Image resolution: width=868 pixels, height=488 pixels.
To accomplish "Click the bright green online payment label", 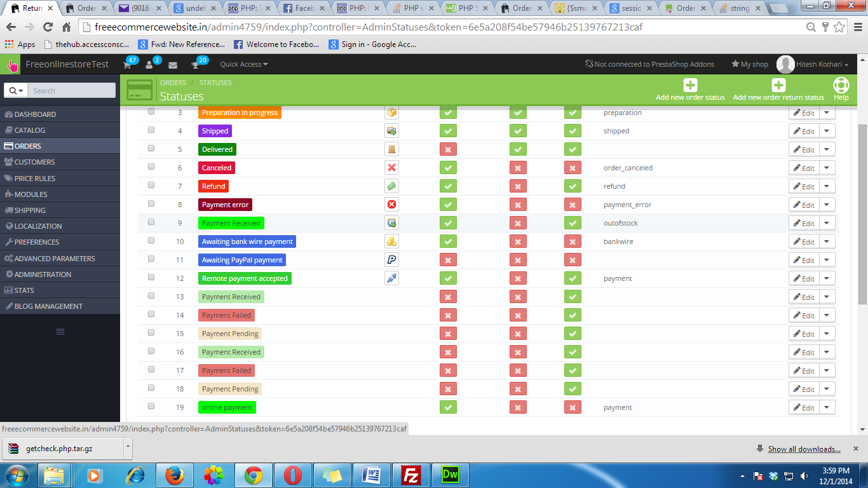I will (227, 407).
